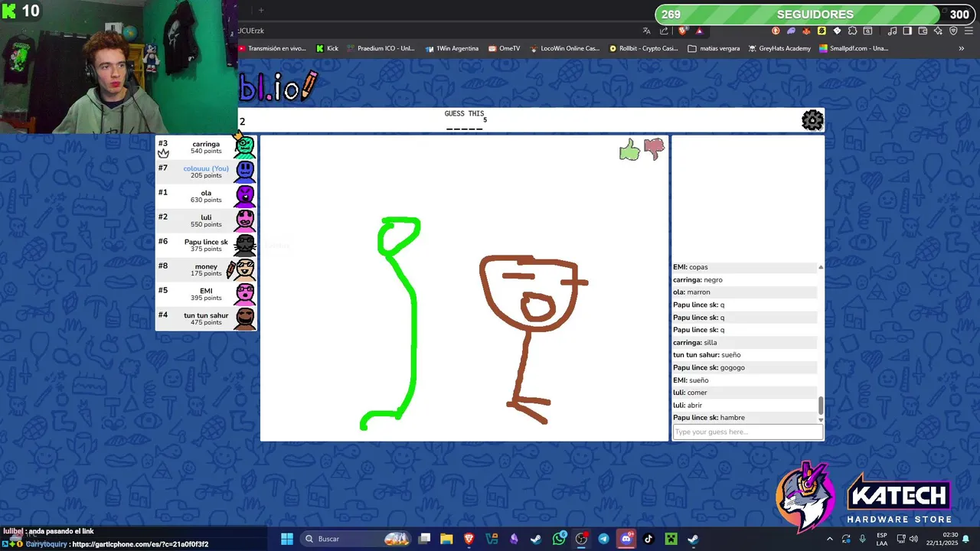Open the browser extensions puzzle icon

pos(852,31)
